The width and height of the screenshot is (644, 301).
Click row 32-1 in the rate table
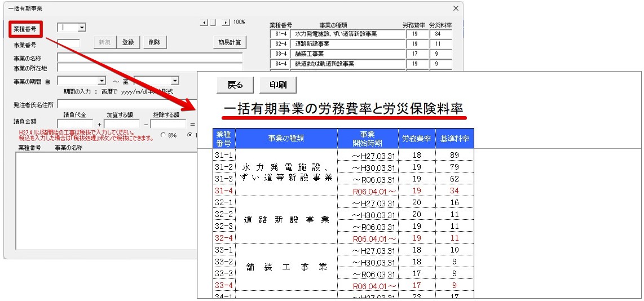(343, 202)
